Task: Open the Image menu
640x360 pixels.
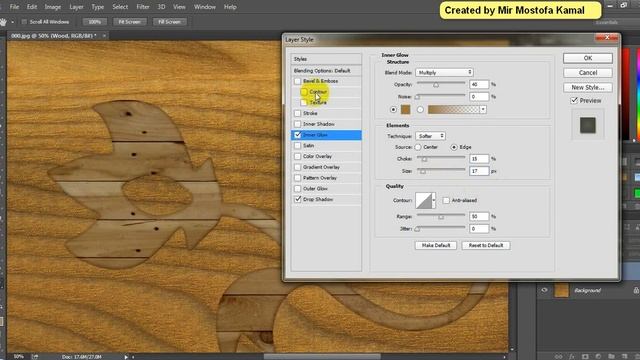Action: (53, 7)
